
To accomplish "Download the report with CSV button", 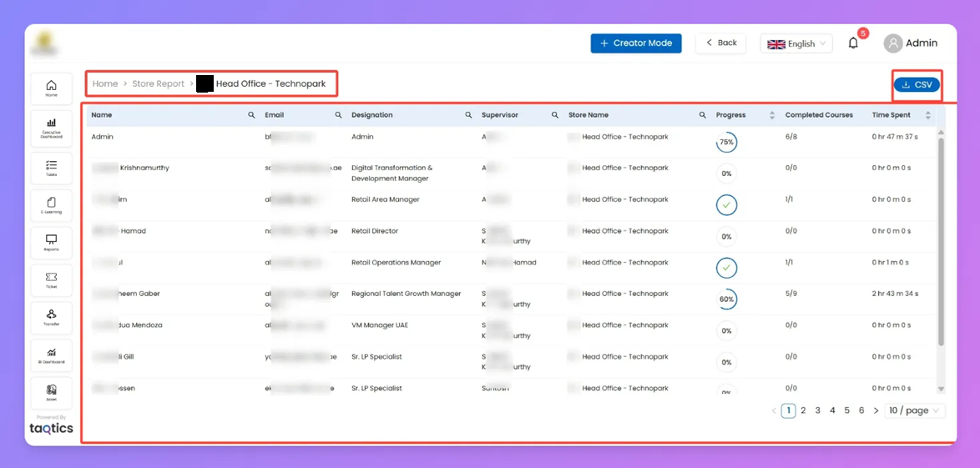I will coord(917,85).
